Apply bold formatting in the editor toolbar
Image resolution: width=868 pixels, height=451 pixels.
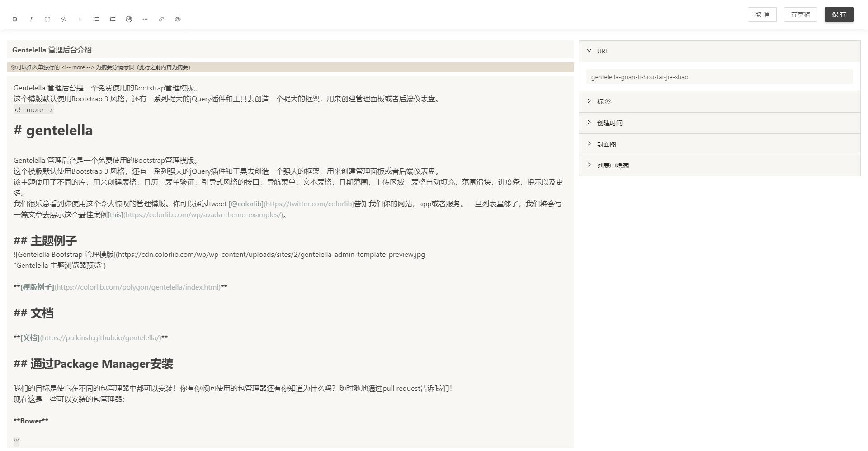(15, 19)
